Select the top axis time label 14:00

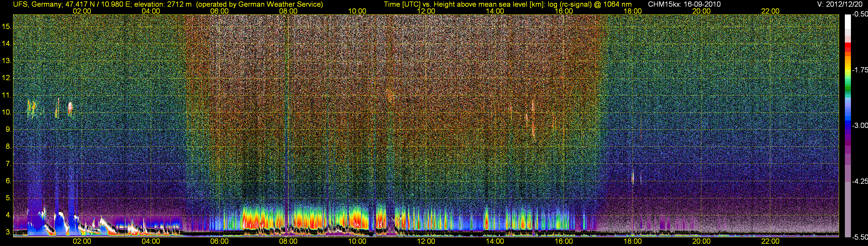[495, 11]
